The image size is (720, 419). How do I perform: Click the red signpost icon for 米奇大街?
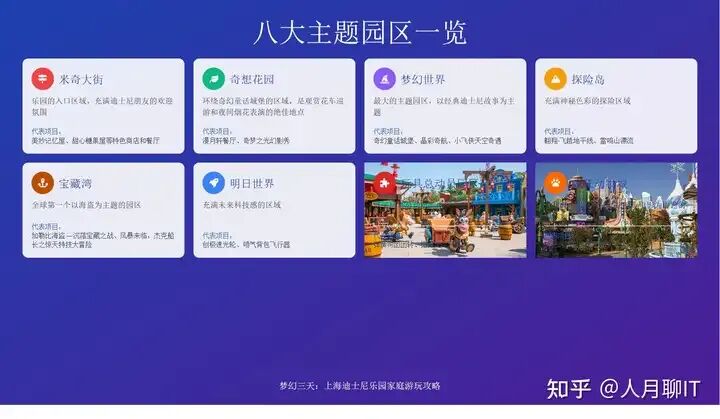[x=42, y=79]
